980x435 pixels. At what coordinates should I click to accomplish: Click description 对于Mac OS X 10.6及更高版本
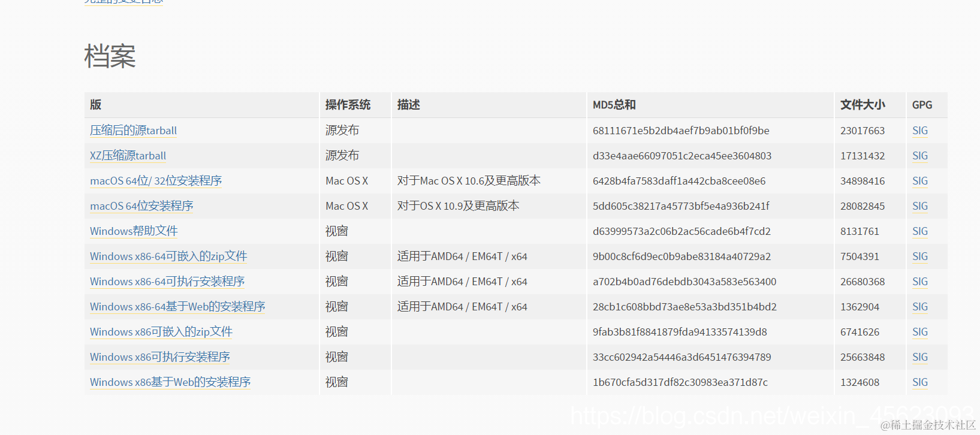pyautogui.click(x=469, y=181)
